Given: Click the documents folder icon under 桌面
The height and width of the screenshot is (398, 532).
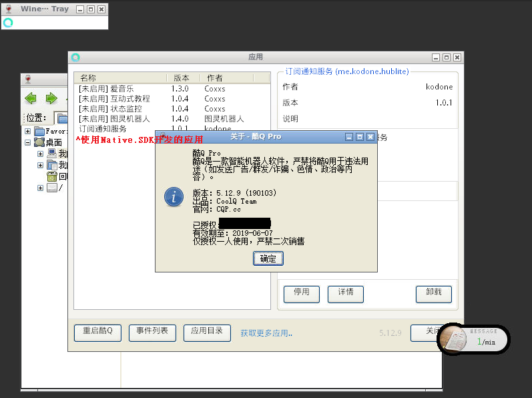Looking at the screenshot, I should click(52, 165).
